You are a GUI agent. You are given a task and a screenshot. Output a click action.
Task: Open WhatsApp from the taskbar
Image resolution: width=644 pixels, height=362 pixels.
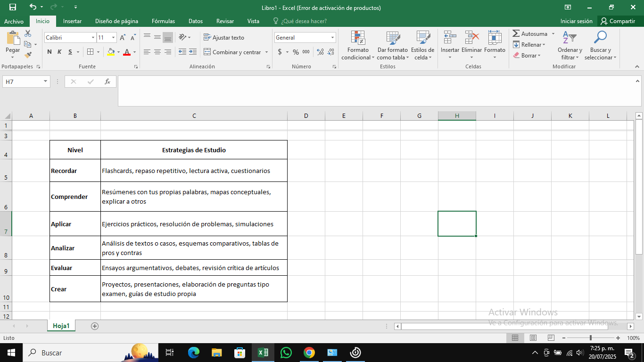(x=286, y=353)
